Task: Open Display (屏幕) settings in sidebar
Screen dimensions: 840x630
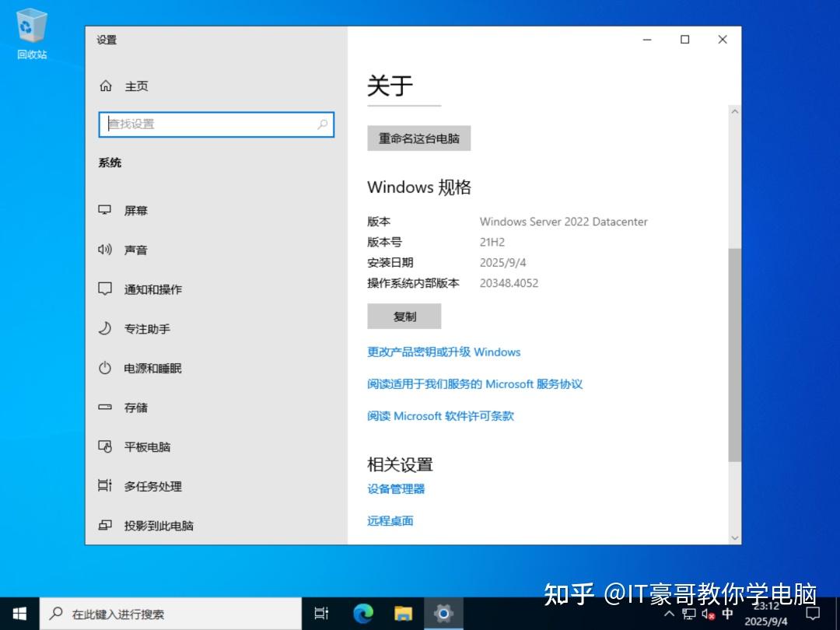Action: (138, 210)
